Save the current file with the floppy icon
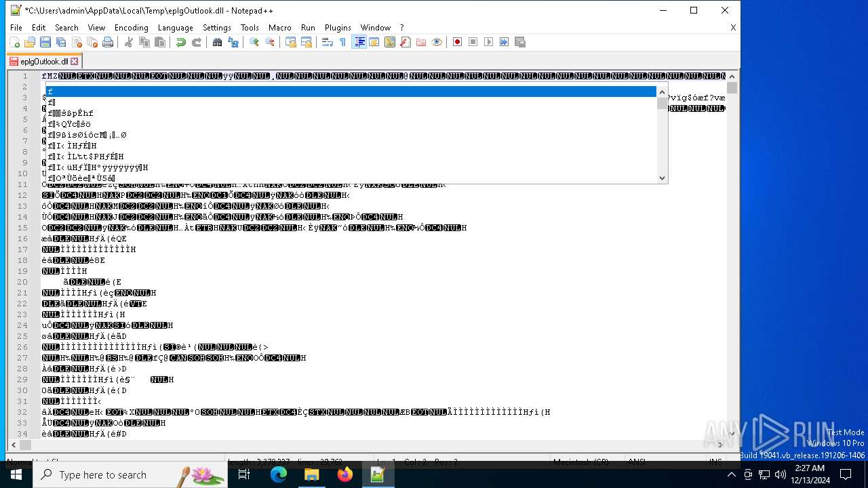This screenshot has width=868, height=488. click(45, 42)
